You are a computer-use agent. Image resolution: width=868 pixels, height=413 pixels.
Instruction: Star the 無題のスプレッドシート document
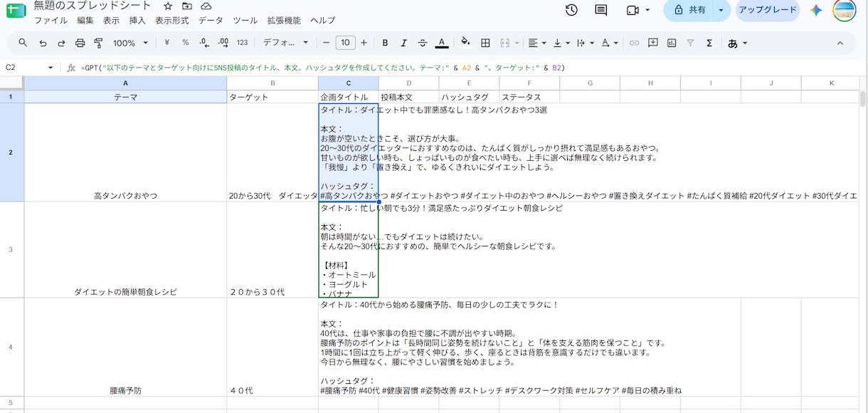pyautogui.click(x=168, y=6)
